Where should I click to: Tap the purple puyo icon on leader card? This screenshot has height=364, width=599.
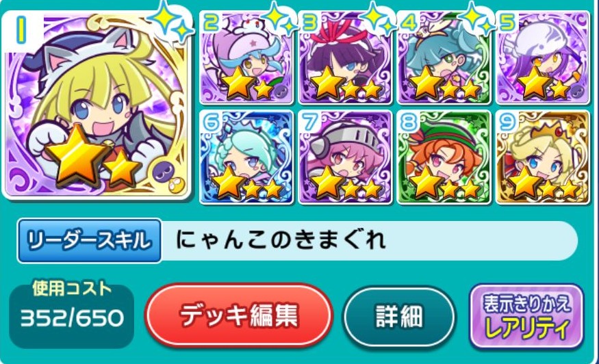pyautogui.click(x=164, y=172)
